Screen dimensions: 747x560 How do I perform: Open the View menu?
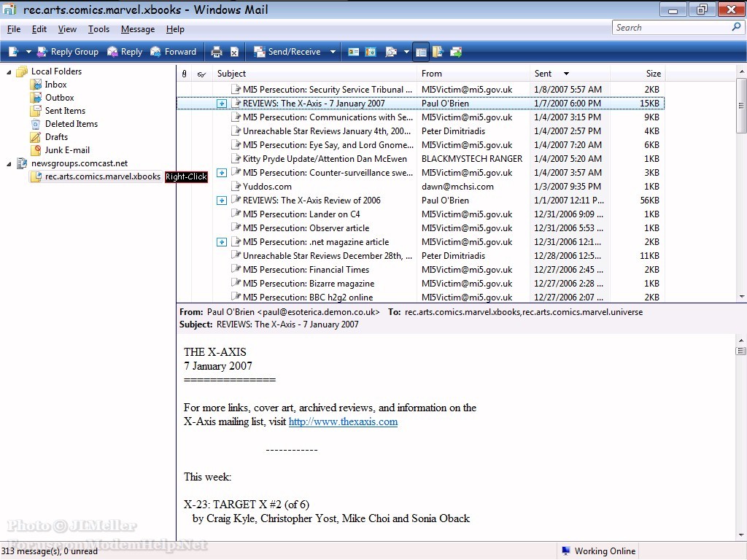[67, 29]
